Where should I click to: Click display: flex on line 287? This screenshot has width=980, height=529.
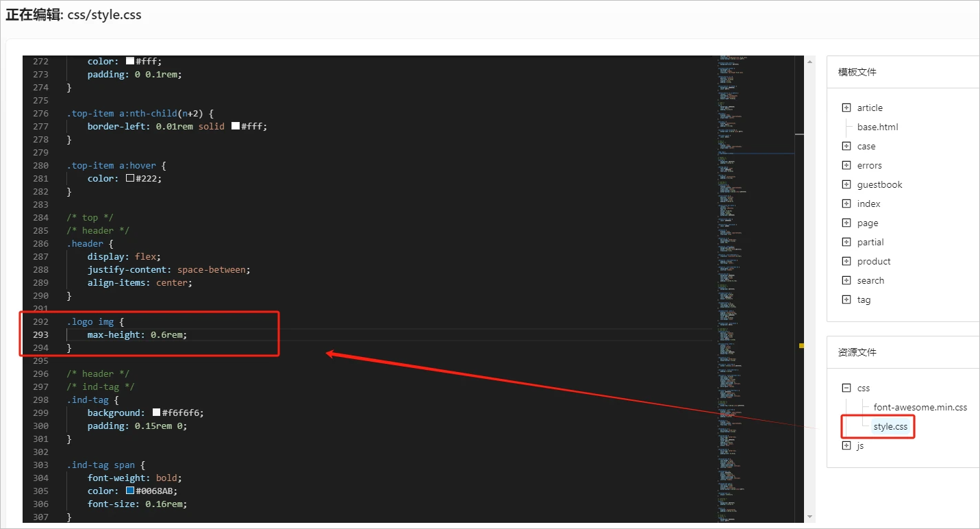tap(124, 256)
